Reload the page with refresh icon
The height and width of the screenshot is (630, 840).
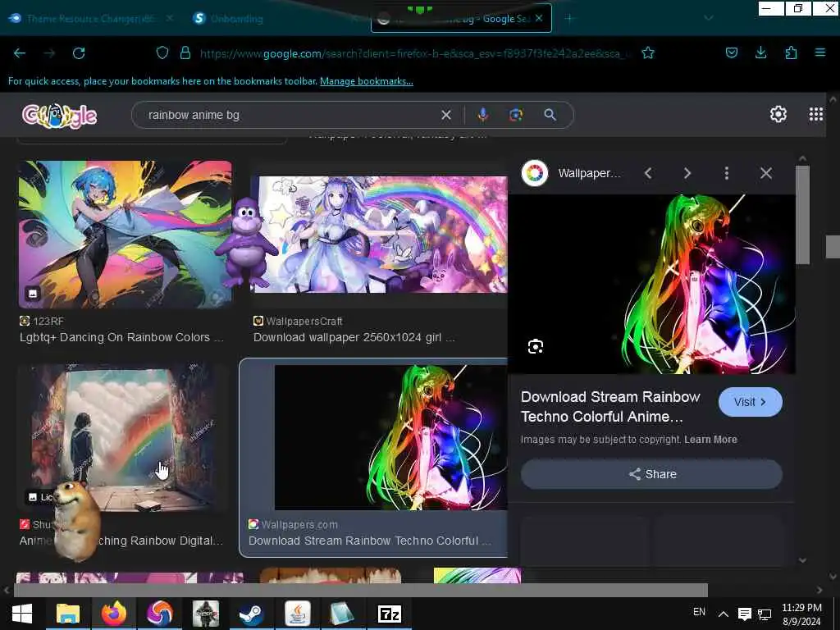pyautogui.click(x=79, y=53)
